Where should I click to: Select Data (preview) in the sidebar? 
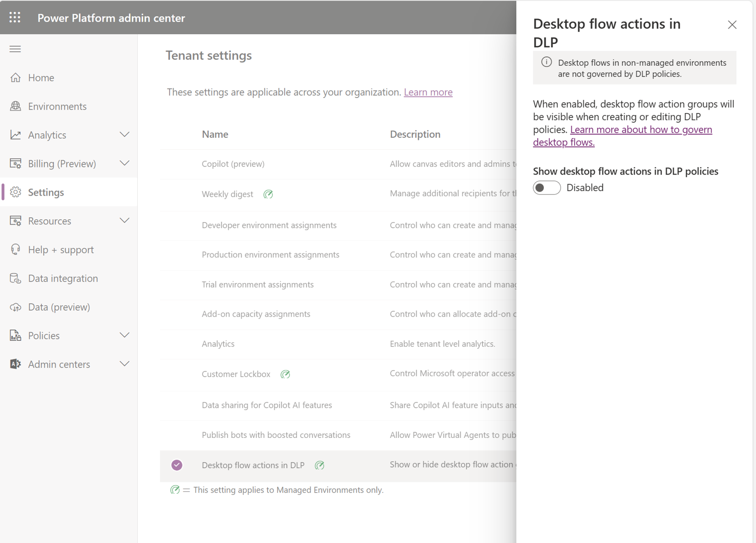[57, 306]
